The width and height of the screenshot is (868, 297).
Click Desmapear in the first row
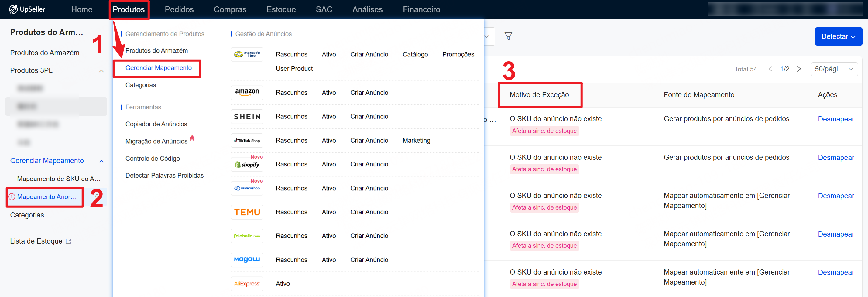pyautogui.click(x=836, y=119)
